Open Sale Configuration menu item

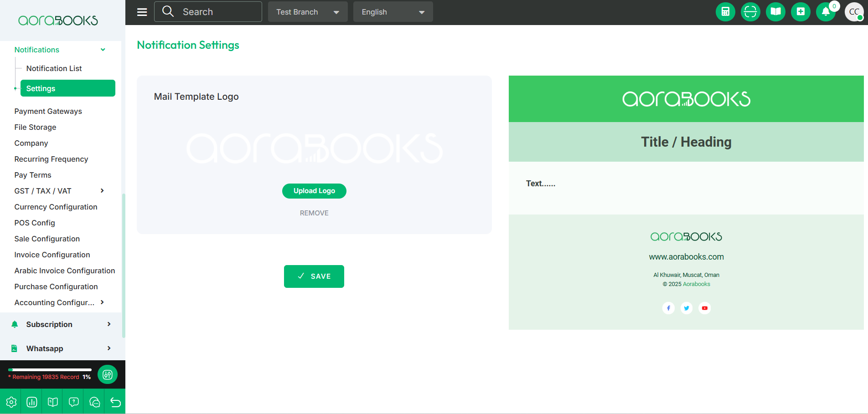(47, 239)
